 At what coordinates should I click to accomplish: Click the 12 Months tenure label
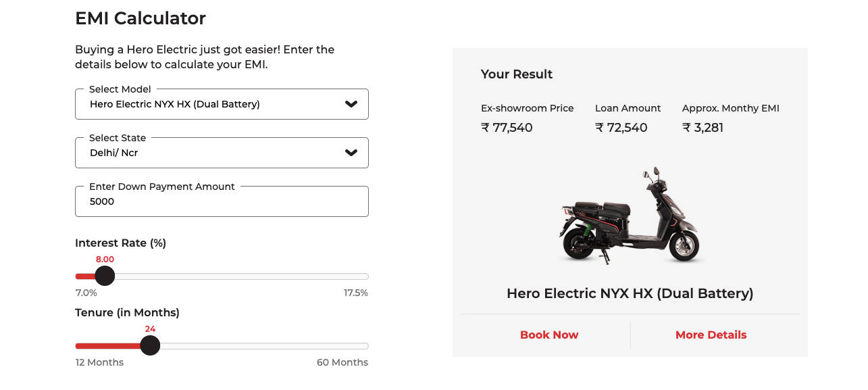pyautogui.click(x=99, y=362)
